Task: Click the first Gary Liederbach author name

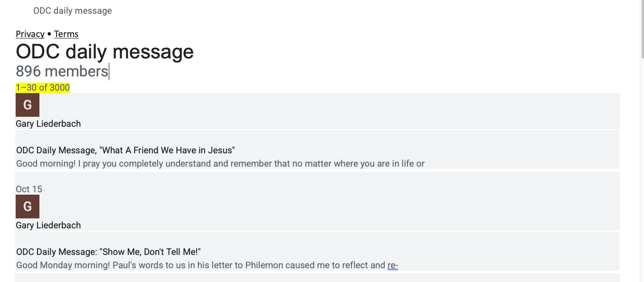Action: [48, 123]
